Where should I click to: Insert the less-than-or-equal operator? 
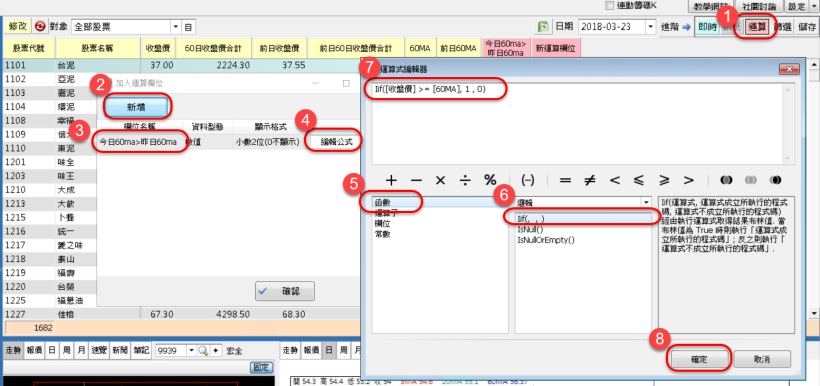(639, 180)
